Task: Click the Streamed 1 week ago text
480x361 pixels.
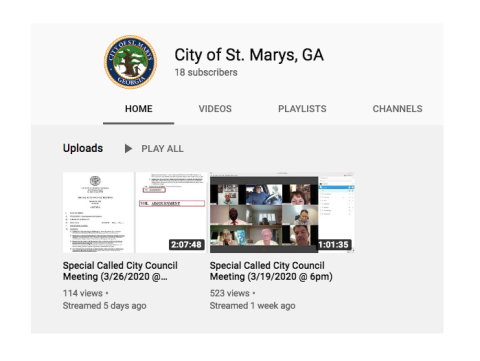Action: [x=253, y=306]
